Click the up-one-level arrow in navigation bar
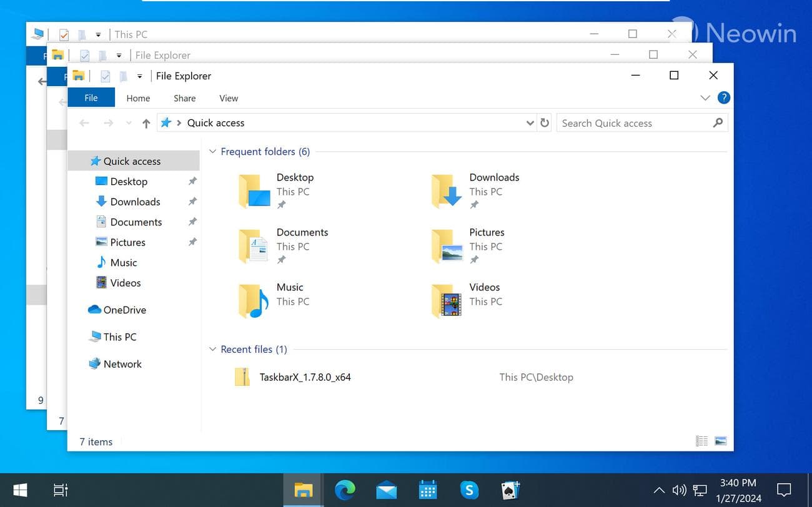This screenshot has width=812, height=507. tap(146, 122)
